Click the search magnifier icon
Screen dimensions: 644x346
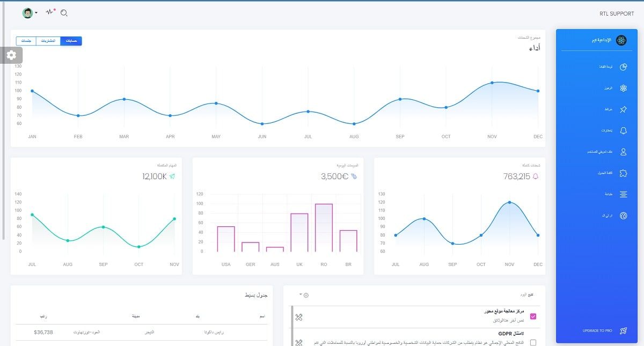[x=64, y=12]
